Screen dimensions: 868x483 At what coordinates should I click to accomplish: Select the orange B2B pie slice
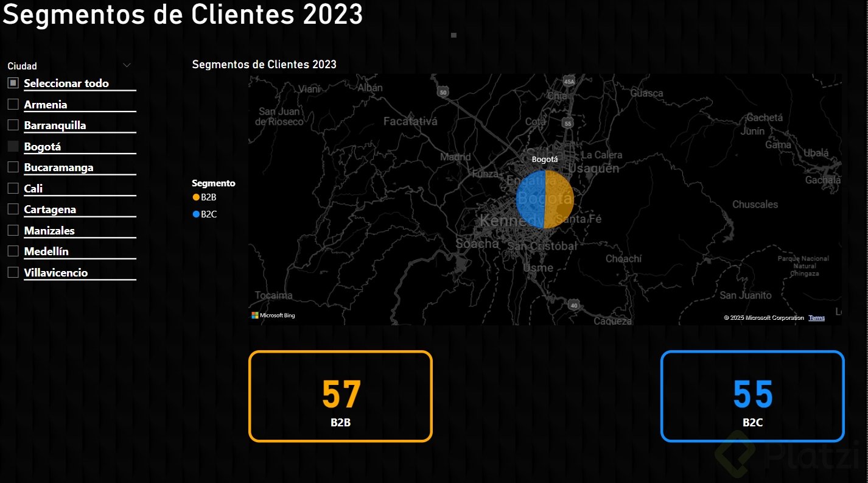click(559, 199)
